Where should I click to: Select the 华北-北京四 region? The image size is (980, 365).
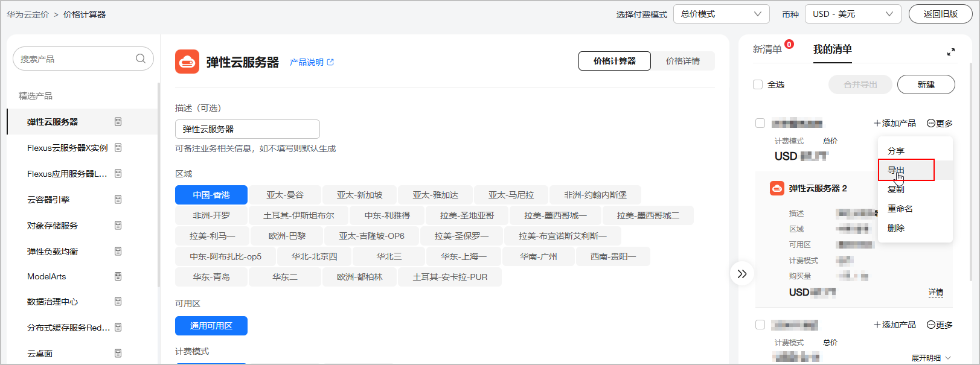[315, 256]
